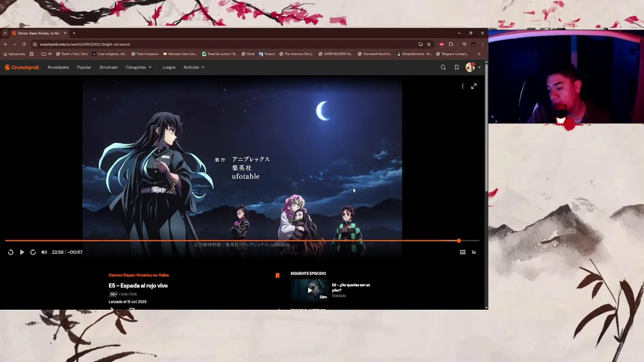Screen dimensions: 644x362
Task: View site information icon in address bar
Action: point(35,44)
